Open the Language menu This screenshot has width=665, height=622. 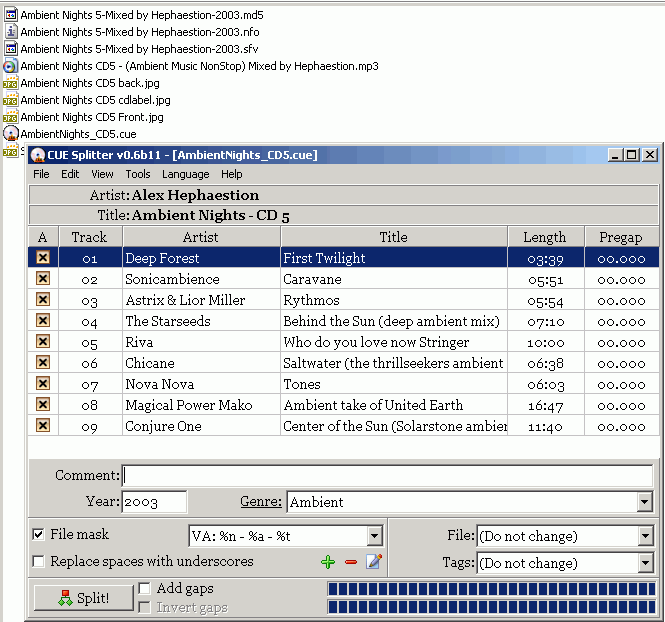coord(186,174)
